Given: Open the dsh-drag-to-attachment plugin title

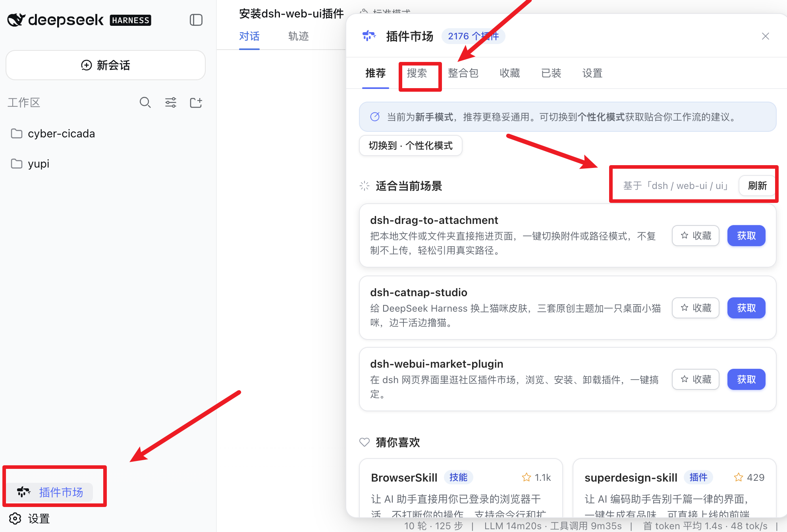Looking at the screenshot, I should [434, 220].
